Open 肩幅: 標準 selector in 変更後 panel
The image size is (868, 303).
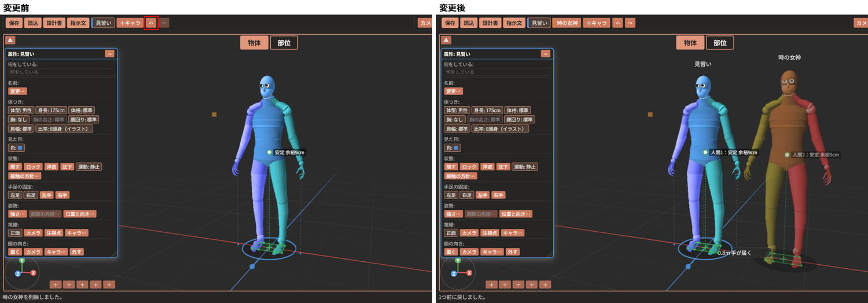457,129
